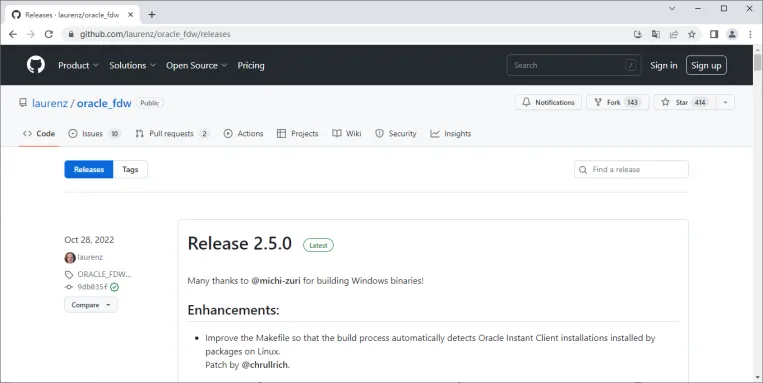
Task: Expand the Product menu
Action: click(x=78, y=65)
